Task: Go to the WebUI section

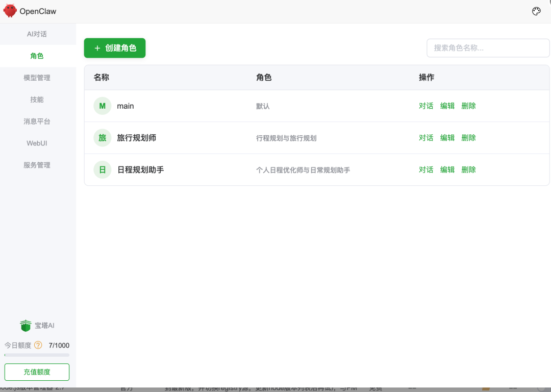Action: [x=37, y=143]
